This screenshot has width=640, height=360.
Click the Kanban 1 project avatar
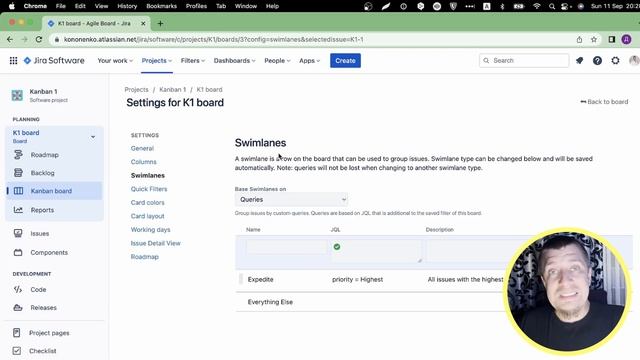click(17, 96)
